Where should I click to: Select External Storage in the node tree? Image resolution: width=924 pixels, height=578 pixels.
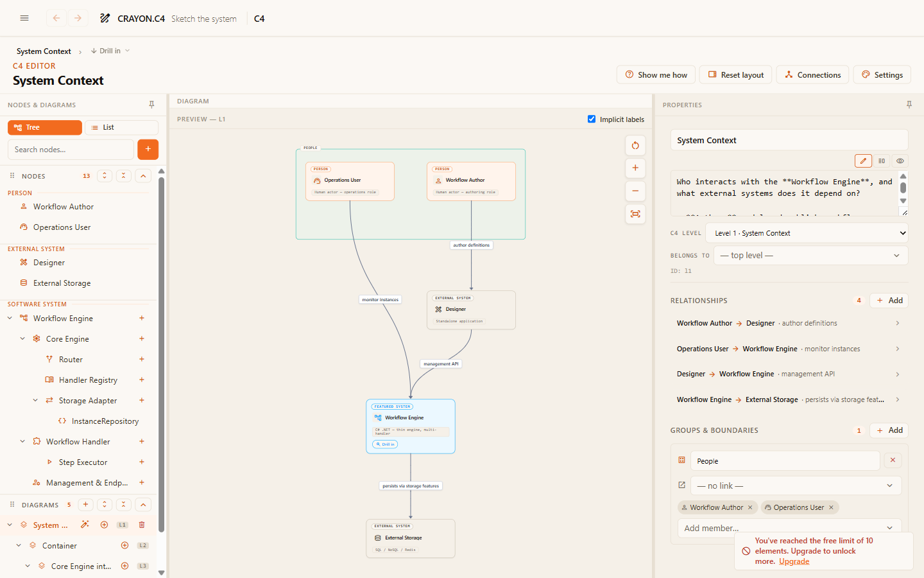point(62,283)
